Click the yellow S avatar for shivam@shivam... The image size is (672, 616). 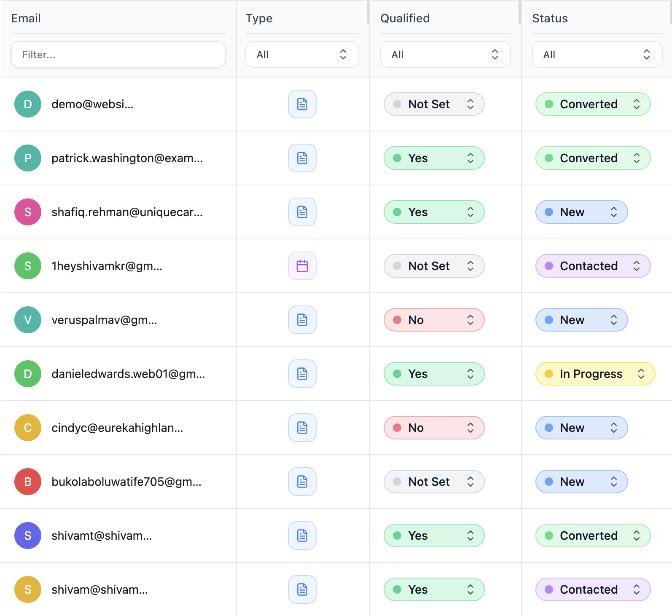point(28,589)
